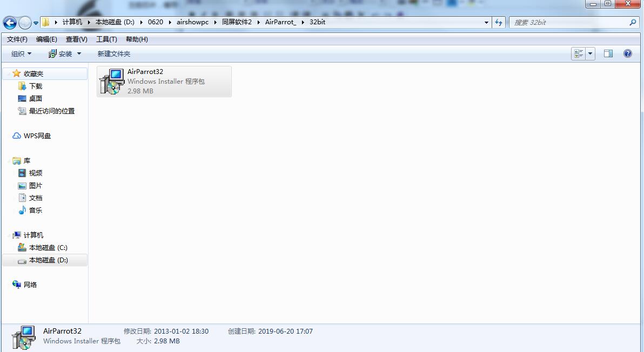Change view with the view icon button
644x352 pixels.
579,54
